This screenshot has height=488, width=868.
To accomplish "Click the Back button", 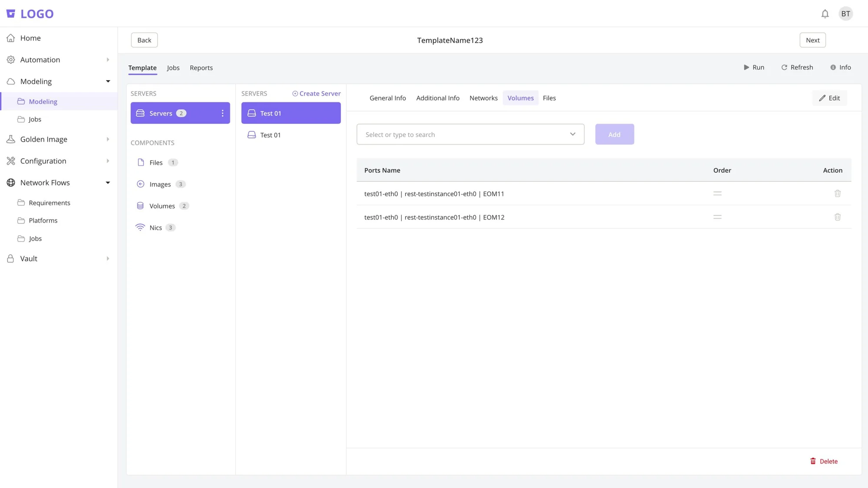I will [144, 40].
